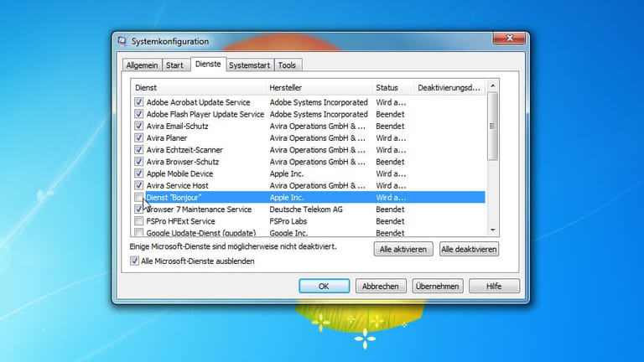Sort by the Status column header
The image size is (644, 362).
tap(392, 87)
